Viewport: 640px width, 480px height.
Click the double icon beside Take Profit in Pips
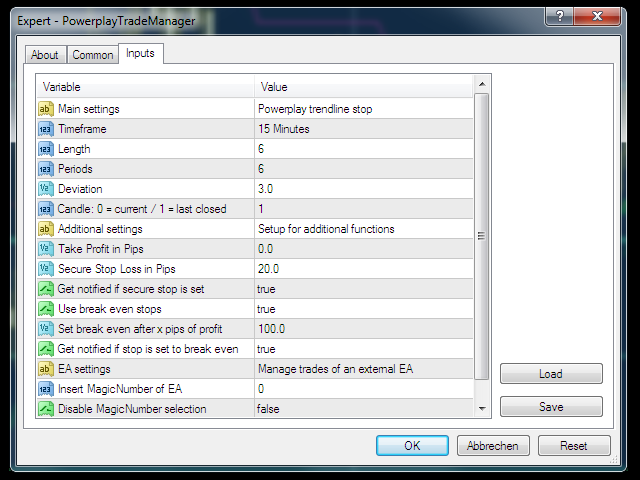[46, 249]
